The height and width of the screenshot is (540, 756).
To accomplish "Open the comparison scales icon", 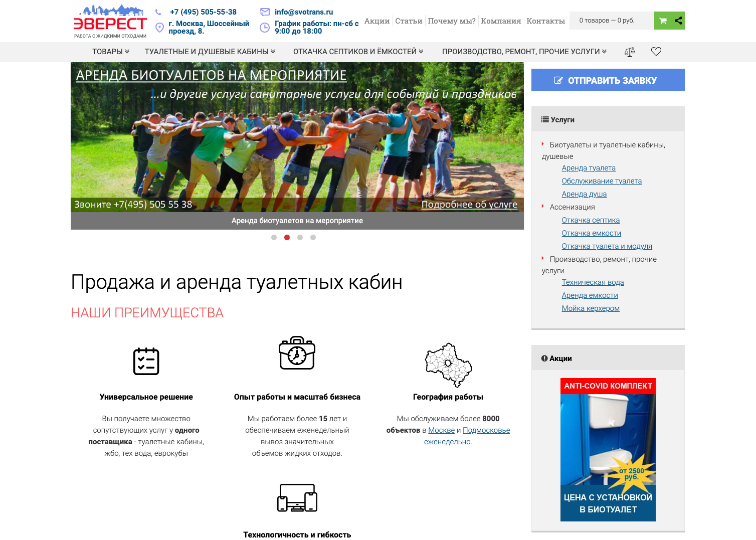I will 630,52.
